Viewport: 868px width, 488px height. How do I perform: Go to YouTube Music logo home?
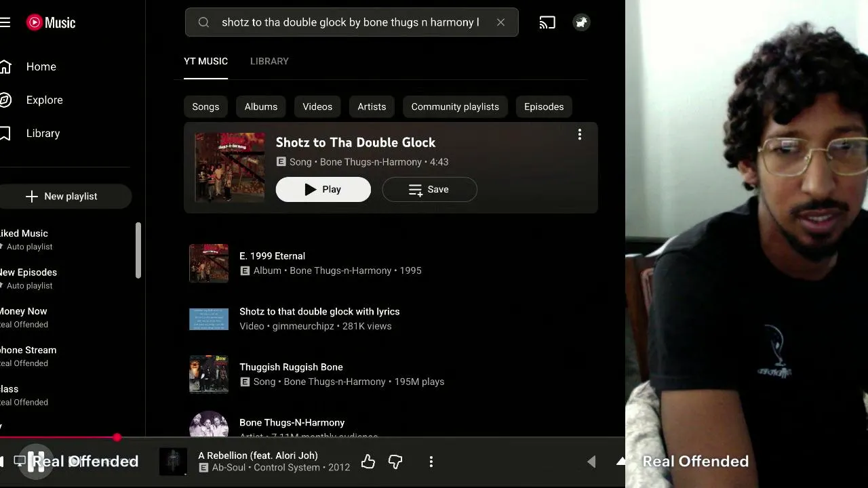[51, 22]
